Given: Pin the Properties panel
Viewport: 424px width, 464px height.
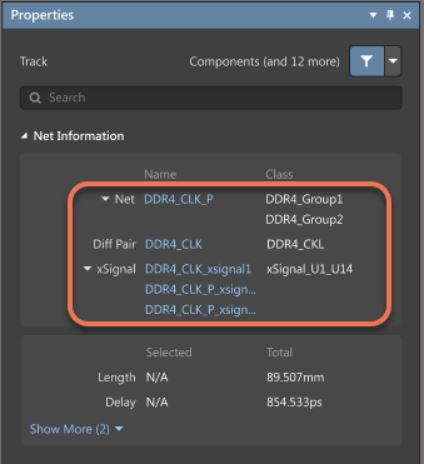Looking at the screenshot, I should point(390,15).
